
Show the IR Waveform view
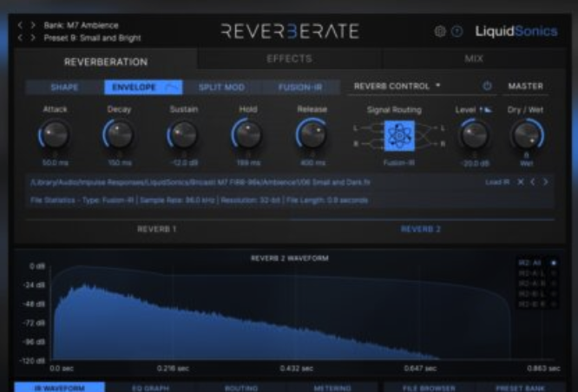(x=59, y=388)
